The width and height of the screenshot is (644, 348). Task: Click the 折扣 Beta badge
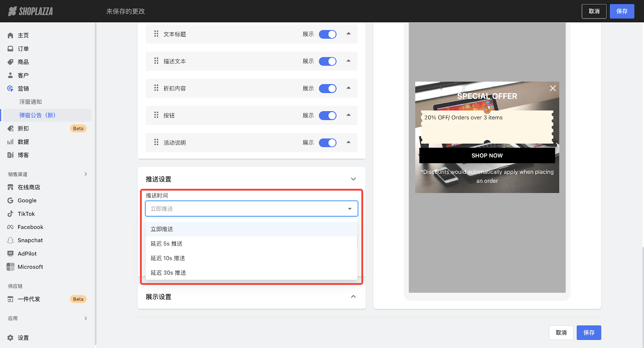point(78,128)
